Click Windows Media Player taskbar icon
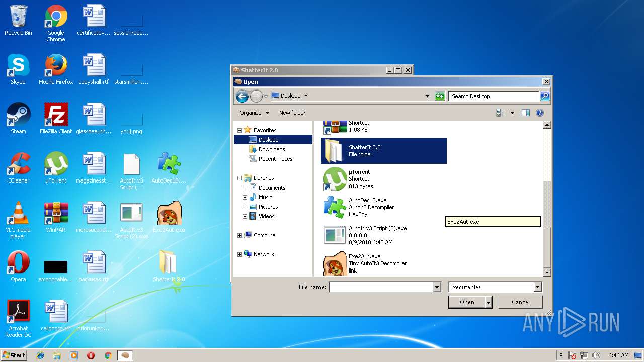 click(x=74, y=355)
